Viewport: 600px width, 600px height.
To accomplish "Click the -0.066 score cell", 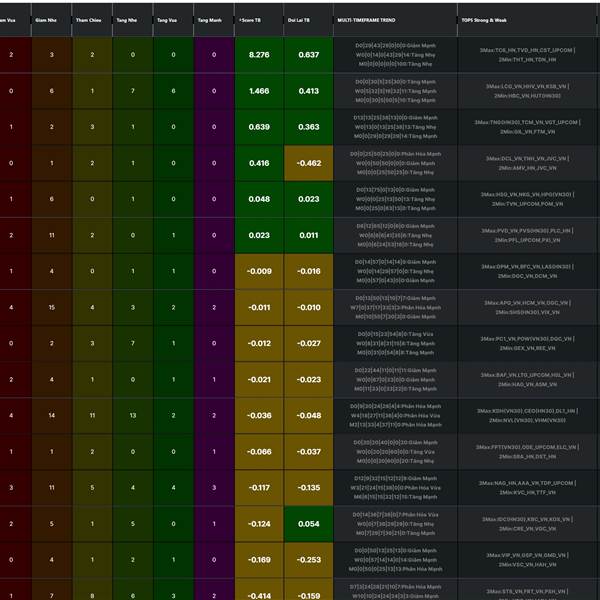I will (x=259, y=452).
